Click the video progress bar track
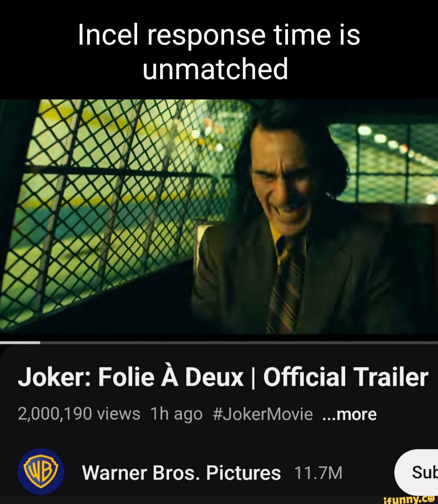This screenshot has height=504, width=438. (x=219, y=342)
